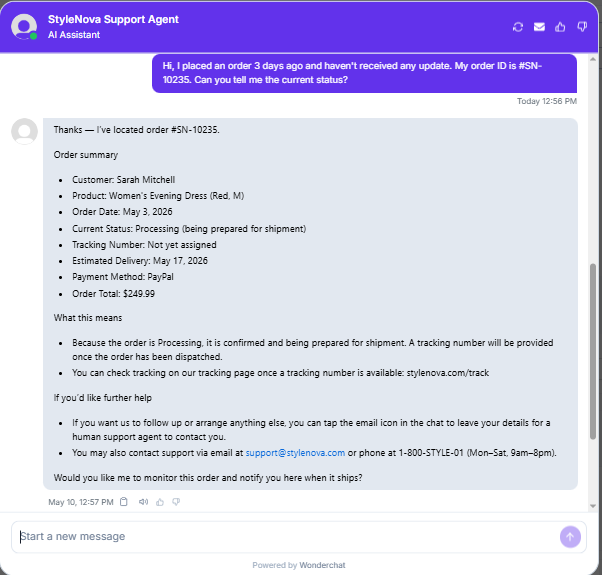Click the thumbs up icon in purple header

pyautogui.click(x=560, y=26)
